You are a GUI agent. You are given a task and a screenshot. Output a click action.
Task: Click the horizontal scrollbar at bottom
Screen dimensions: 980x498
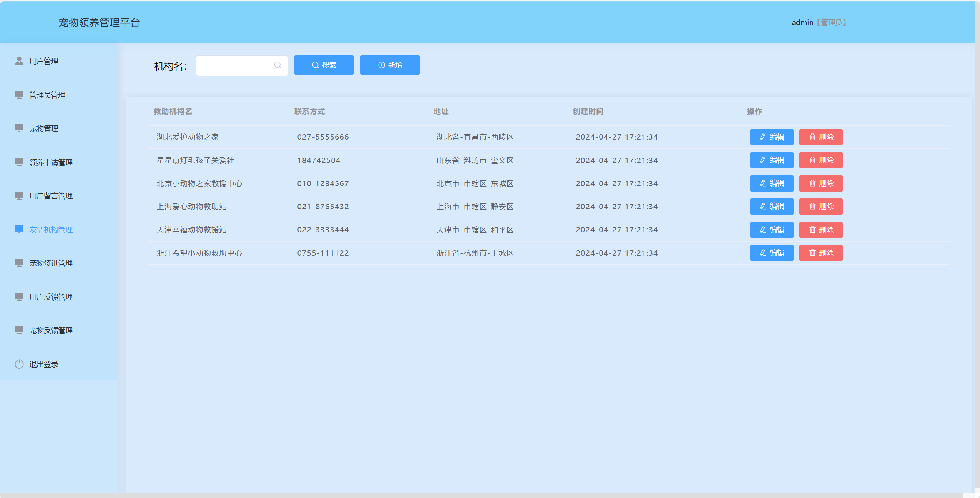coord(480,495)
